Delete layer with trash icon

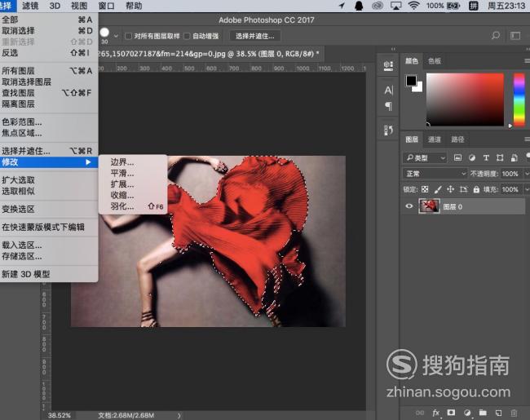515,413
